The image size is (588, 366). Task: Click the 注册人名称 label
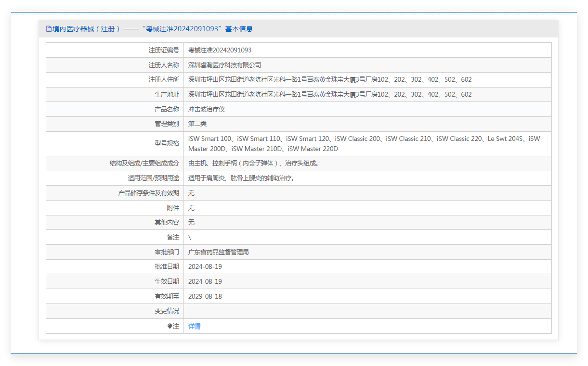click(164, 65)
